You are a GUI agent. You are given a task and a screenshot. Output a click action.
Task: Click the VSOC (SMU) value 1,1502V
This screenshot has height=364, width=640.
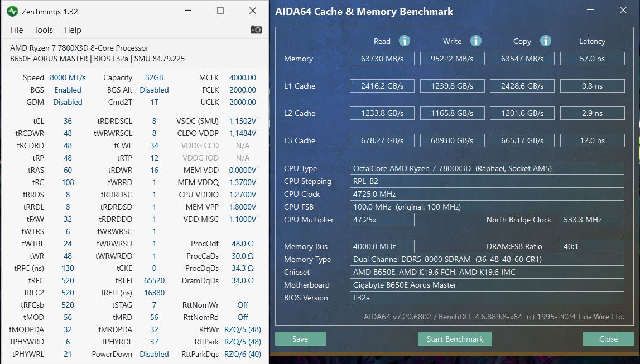243,121
